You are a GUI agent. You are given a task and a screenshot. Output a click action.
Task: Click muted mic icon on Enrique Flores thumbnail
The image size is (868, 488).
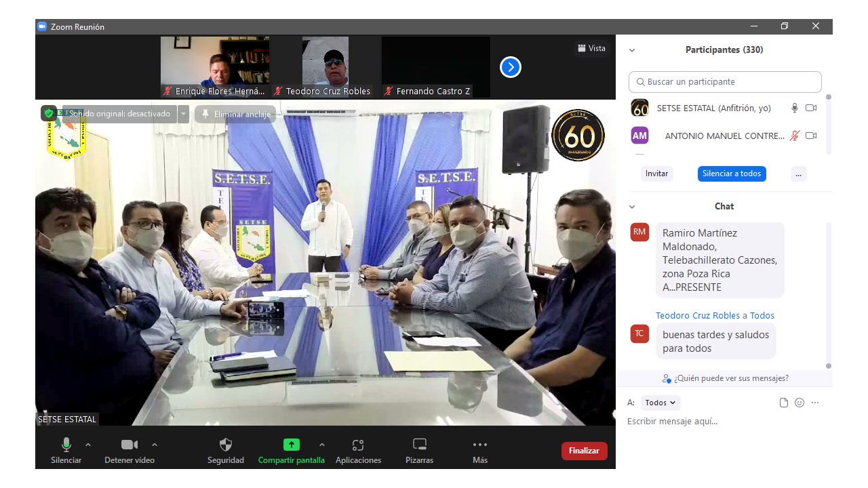(167, 91)
